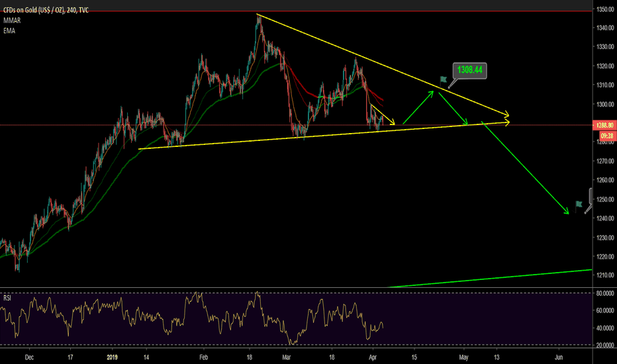Click the flag icon beside the 1308.44 callout
Viewport: 617px width, 364px height.
coord(444,80)
